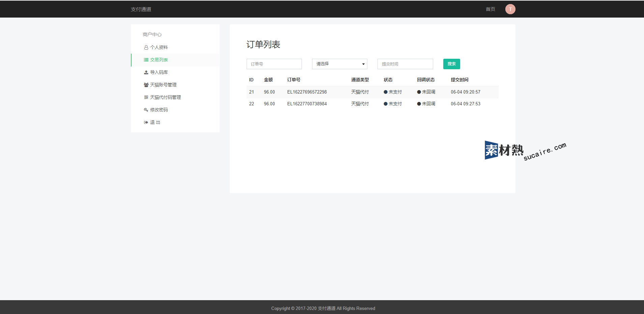The width and height of the screenshot is (644, 314).
Task: Open the user avatar T in header
Action: point(510,9)
